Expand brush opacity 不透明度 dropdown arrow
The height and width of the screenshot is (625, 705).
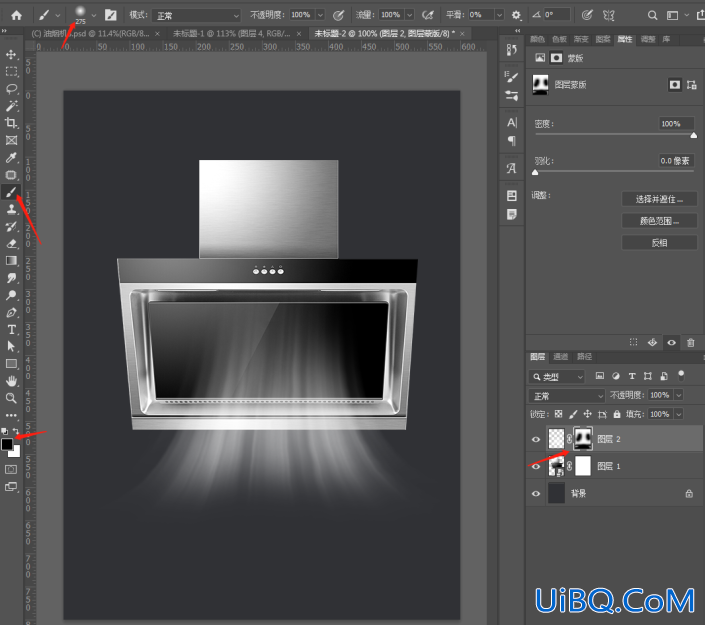(x=320, y=15)
